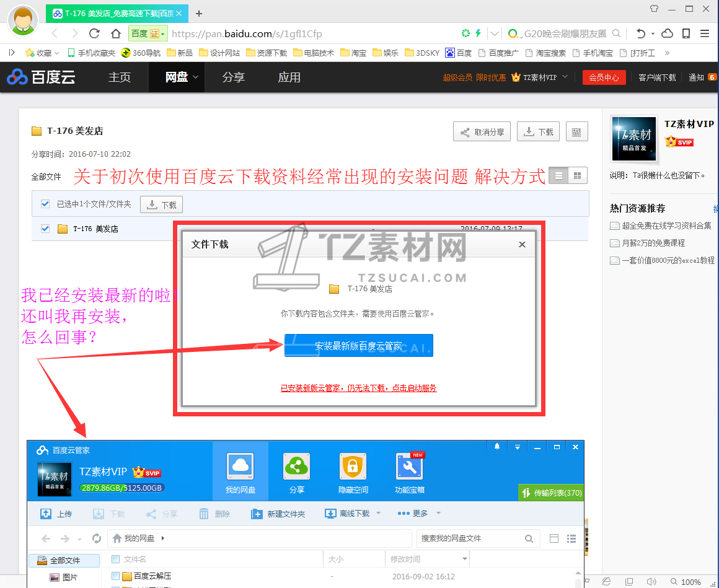
Task: Click 取消分享 button
Action: tap(482, 132)
